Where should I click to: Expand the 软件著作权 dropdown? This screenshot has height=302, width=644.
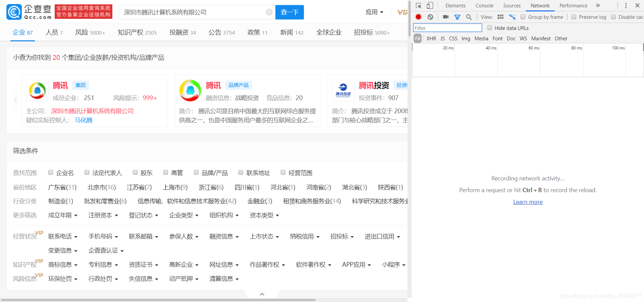point(313,265)
